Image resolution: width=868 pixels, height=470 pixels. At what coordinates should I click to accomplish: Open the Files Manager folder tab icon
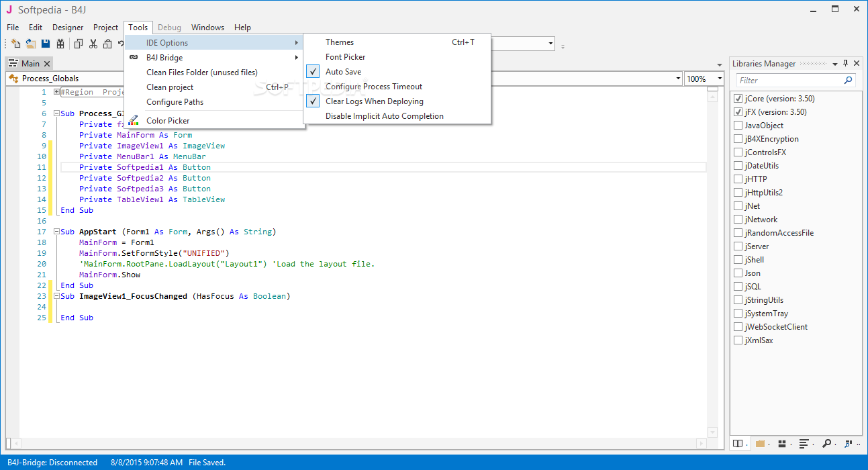point(760,444)
